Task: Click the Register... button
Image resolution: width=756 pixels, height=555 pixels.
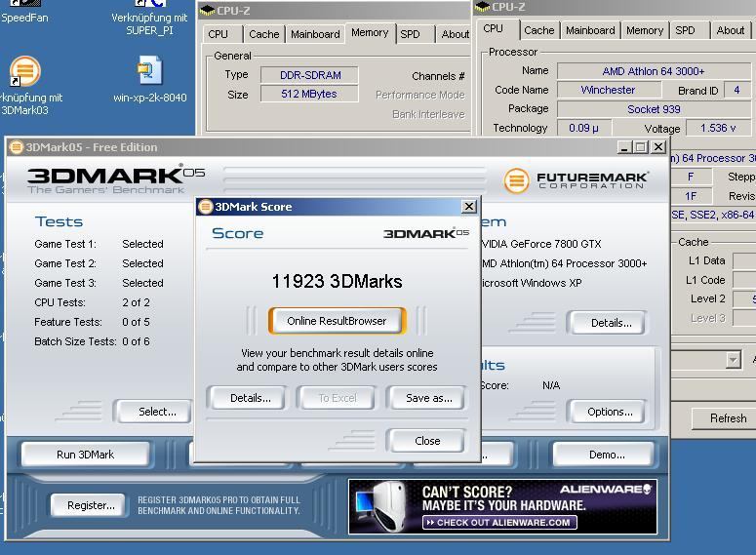Action: coord(91,505)
